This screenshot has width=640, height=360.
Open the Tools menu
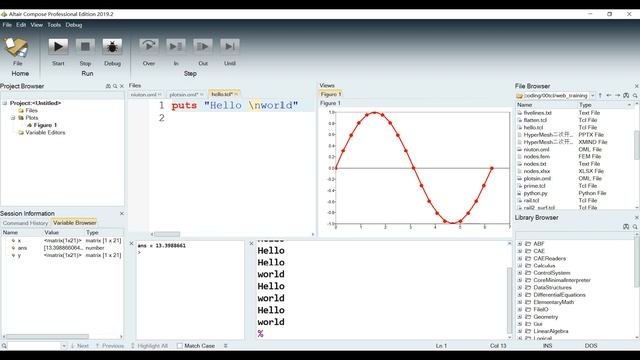tap(54, 25)
